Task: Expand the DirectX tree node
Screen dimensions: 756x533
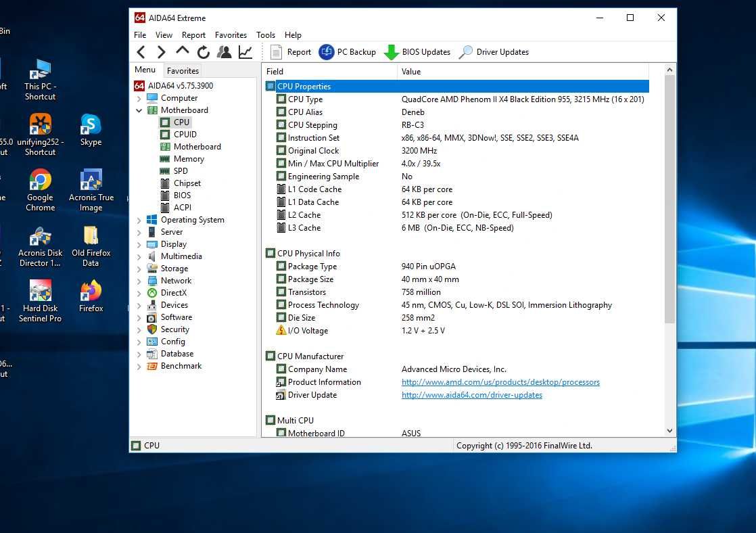Action: click(139, 294)
